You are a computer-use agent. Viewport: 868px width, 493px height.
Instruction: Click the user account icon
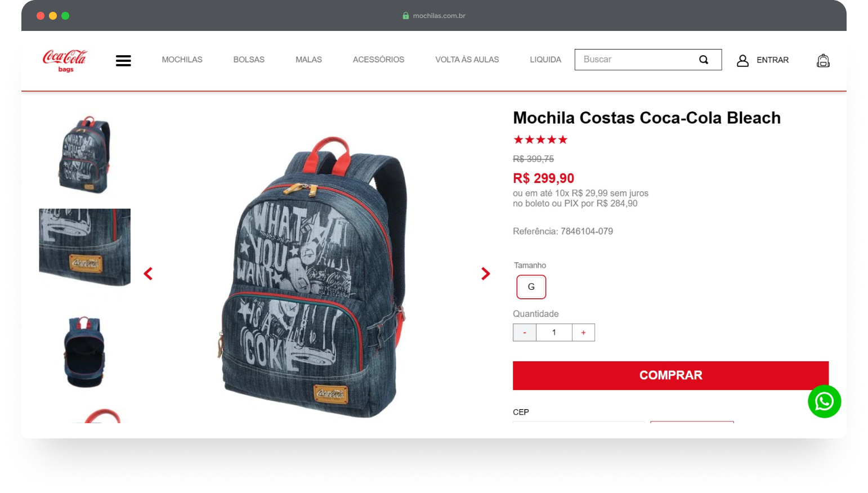[x=742, y=60]
